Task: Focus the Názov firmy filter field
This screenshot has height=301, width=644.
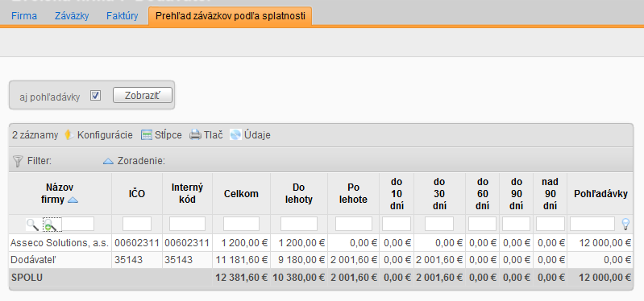Action: [x=77, y=224]
